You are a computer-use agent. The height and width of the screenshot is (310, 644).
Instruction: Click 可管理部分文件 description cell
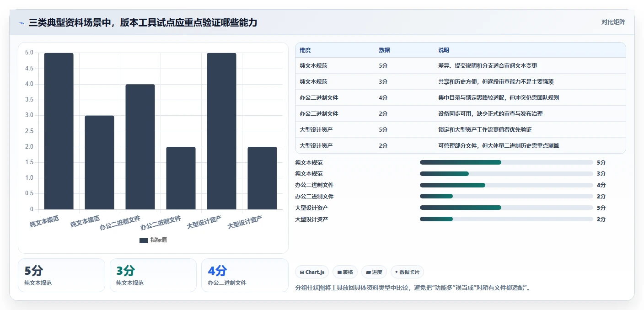[499, 146]
